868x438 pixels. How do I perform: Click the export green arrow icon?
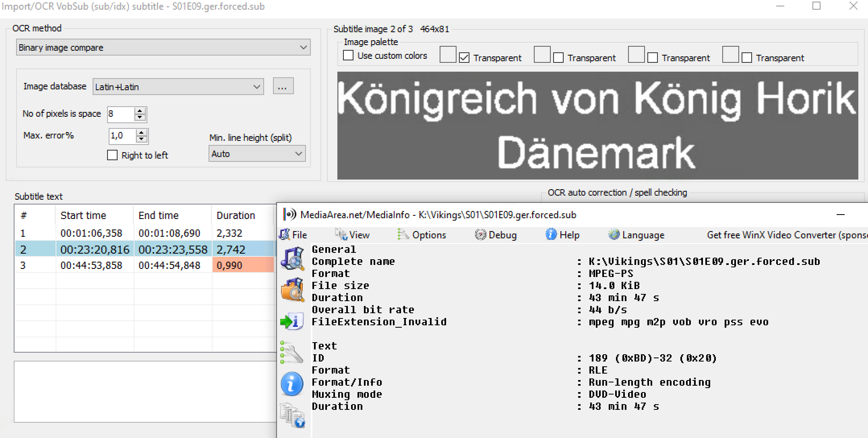[292, 321]
